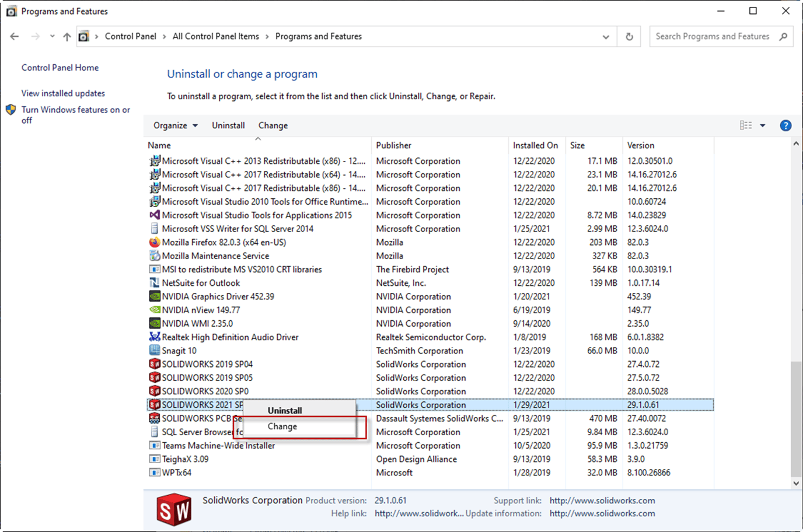Select the NVIDIA Graphics Driver icon

[x=155, y=296]
